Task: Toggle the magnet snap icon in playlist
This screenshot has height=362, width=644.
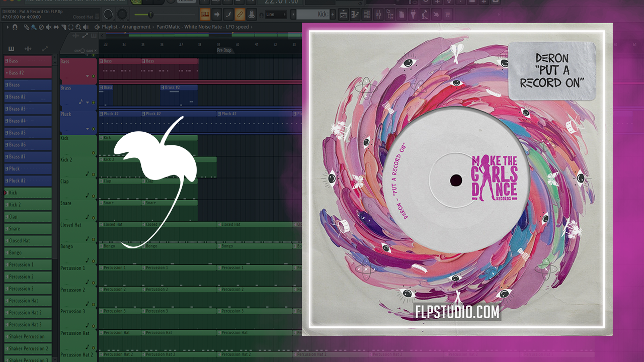Action: pos(15,27)
